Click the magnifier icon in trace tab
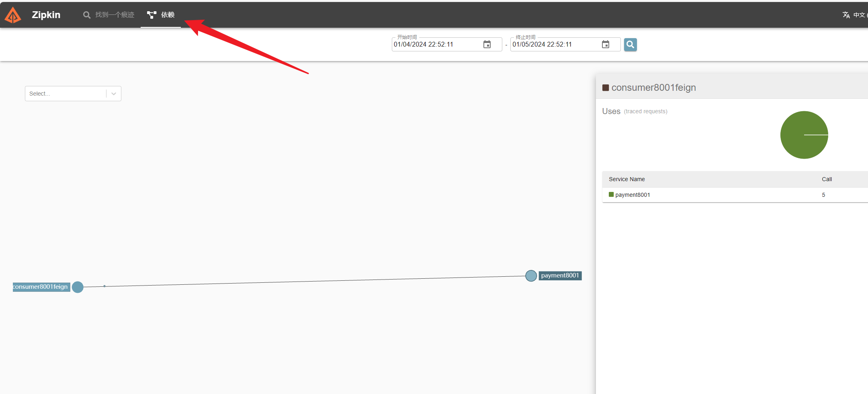Image resolution: width=868 pixels, height=394 pixels. click(86, 15)
